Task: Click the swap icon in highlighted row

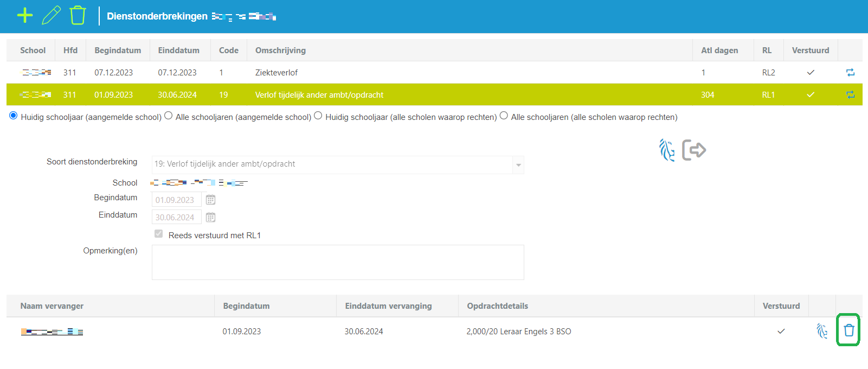Action: tap(850, 94)
